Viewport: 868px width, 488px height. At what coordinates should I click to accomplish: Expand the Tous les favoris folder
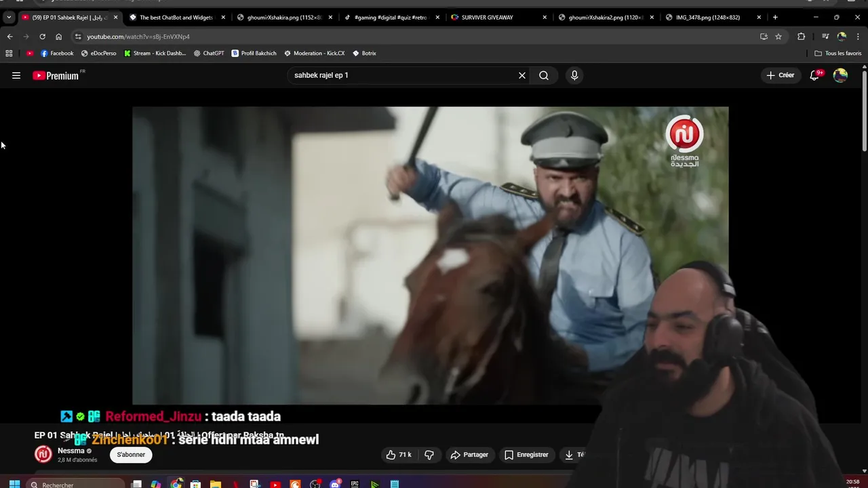[838, 53]
